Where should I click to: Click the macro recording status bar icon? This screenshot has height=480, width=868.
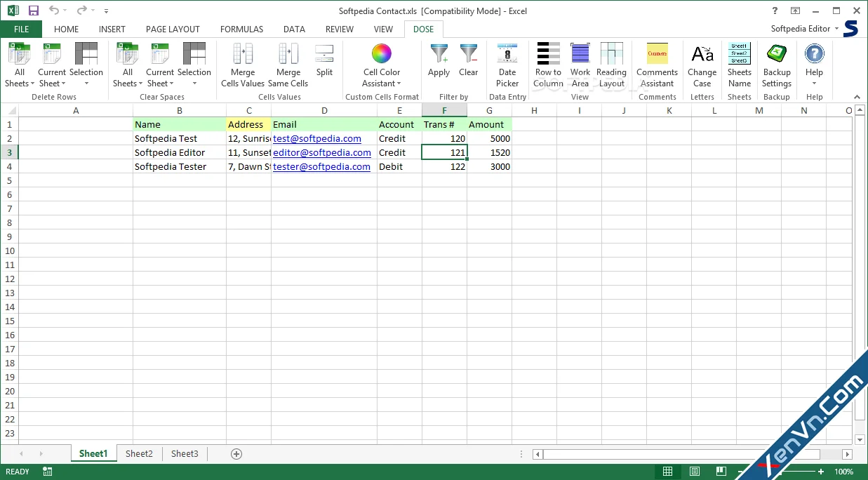(x=47, y=472)
